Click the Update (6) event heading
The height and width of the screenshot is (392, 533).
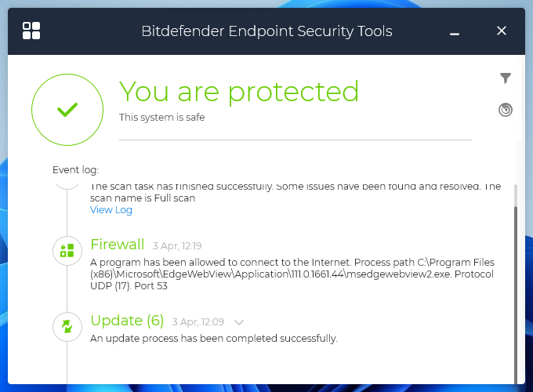tap(127, 321)
